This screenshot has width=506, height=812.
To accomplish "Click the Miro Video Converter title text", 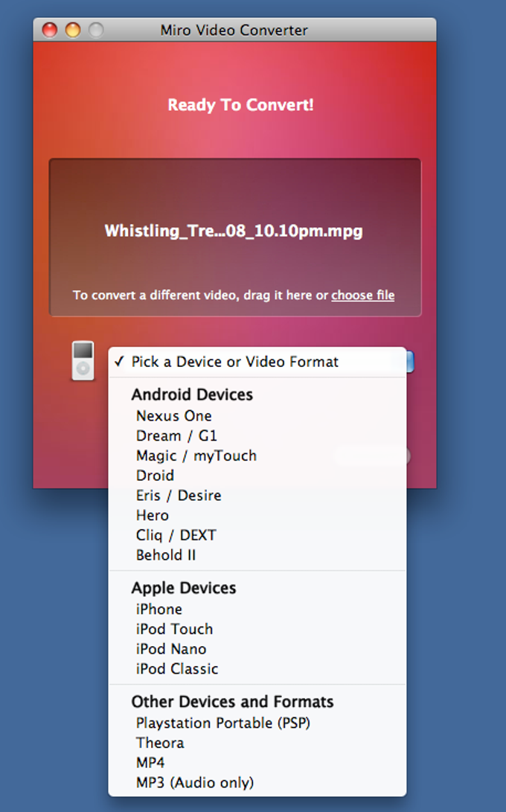I will point(234,30).
